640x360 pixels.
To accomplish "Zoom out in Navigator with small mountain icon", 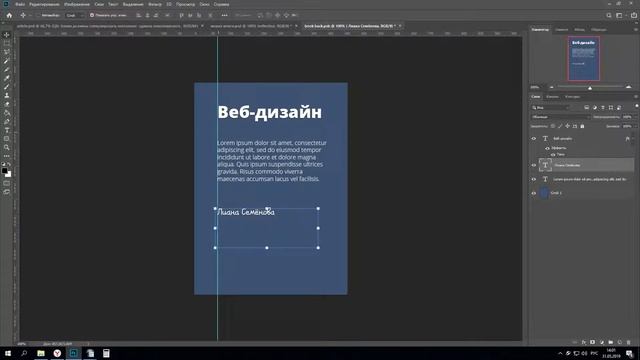I will pyautogui.click(x=552, y=87).
